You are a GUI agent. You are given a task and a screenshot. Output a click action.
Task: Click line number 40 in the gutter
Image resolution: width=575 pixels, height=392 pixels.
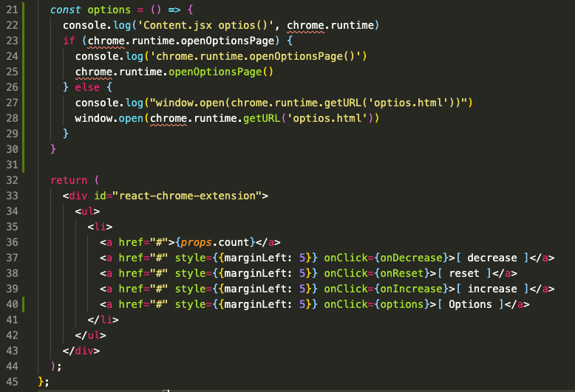[x=12, y=304]
